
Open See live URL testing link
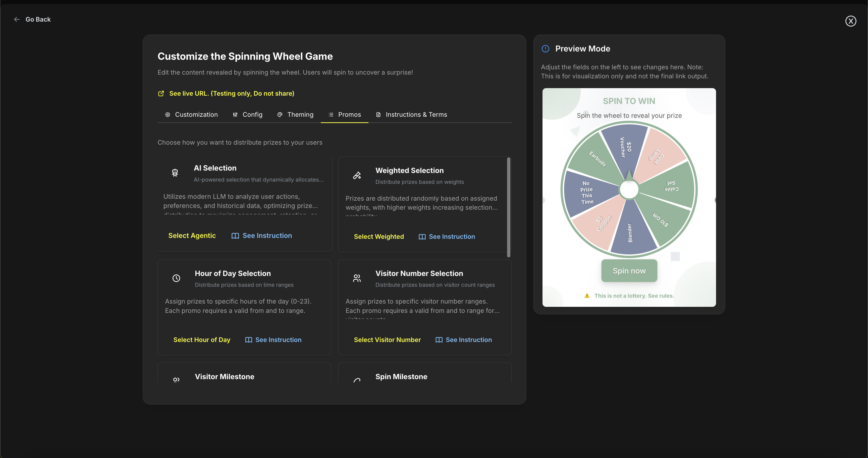(x=232, y=94)
